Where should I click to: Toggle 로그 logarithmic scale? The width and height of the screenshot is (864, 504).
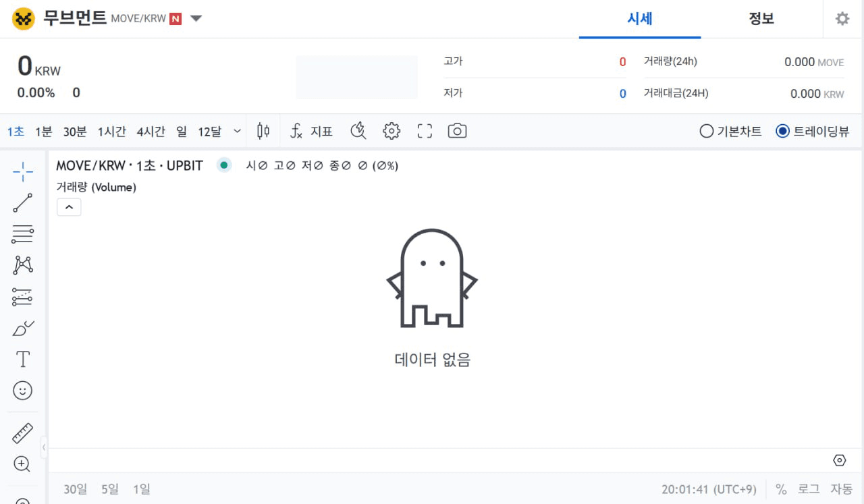point(809,489)
